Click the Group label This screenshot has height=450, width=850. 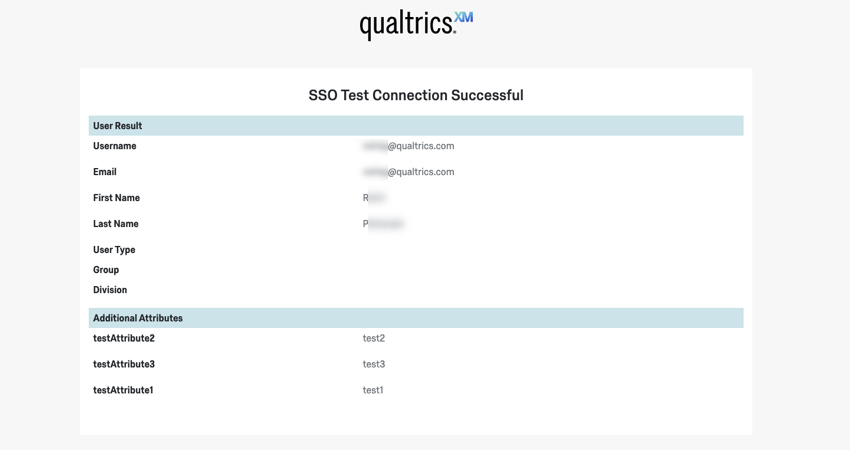pyautogui.click(x=106, y=270)
